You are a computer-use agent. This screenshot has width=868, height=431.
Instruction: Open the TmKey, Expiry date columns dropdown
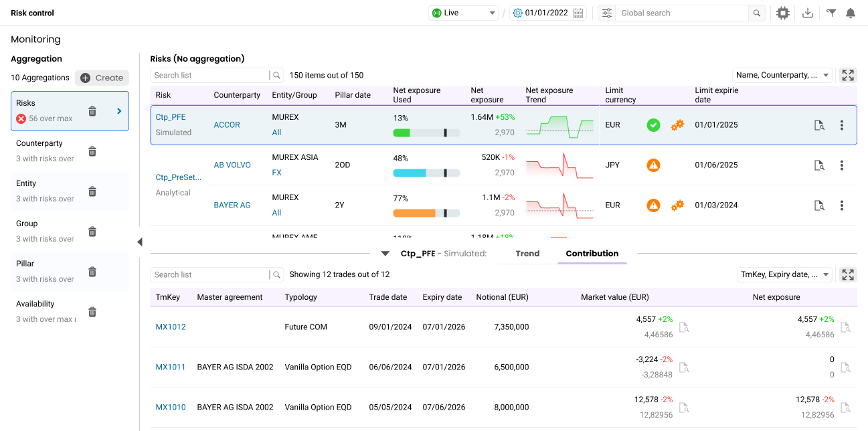784,274
